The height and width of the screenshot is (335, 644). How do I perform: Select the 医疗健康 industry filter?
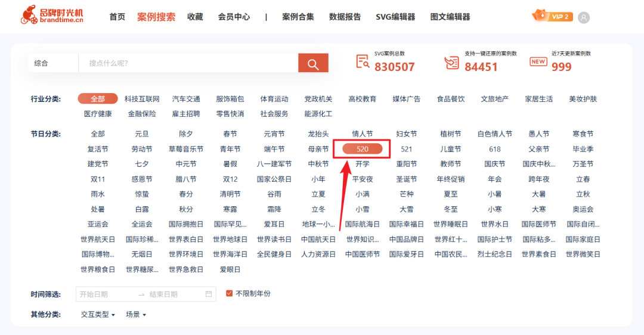pyautogui.click(x=98, y=114)
